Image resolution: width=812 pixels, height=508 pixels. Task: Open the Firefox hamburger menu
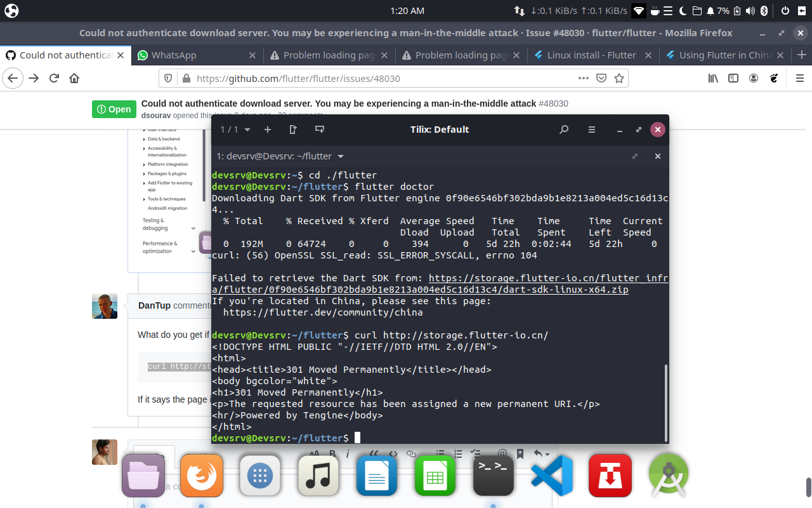(799, 78)
